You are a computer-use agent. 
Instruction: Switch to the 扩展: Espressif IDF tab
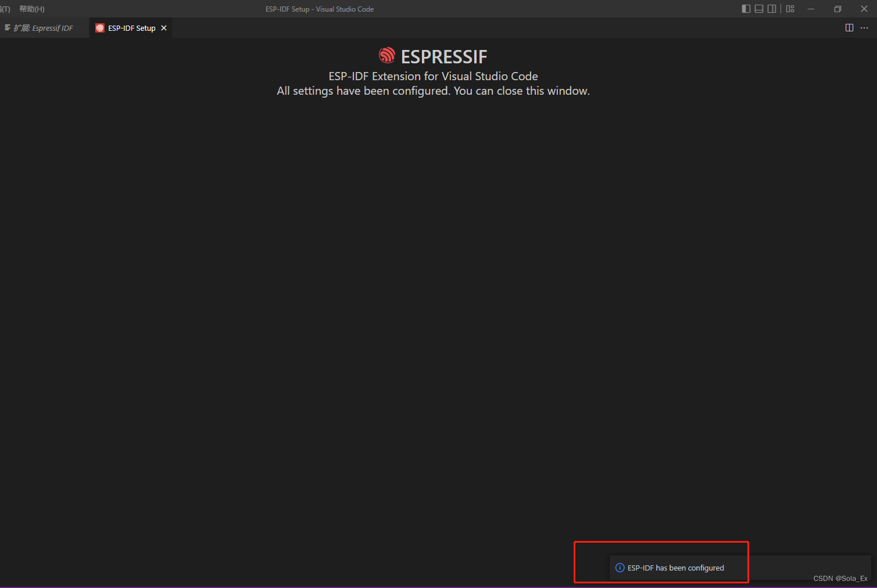[44, 28]
